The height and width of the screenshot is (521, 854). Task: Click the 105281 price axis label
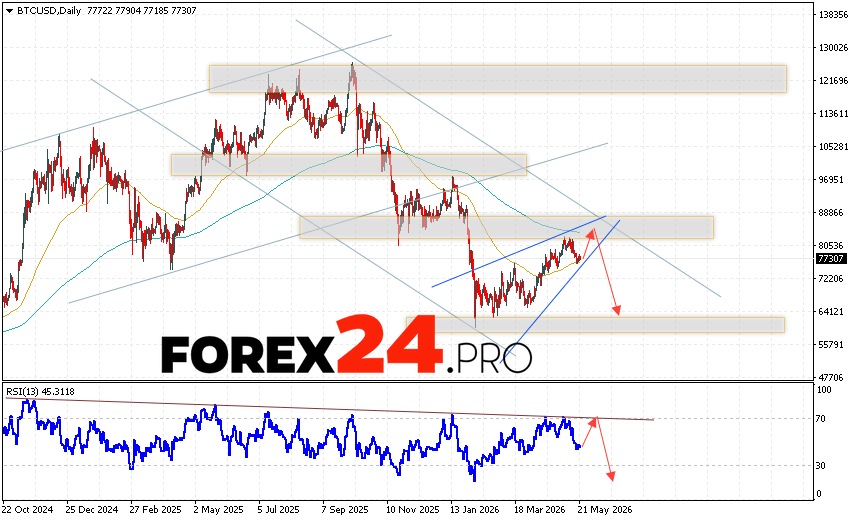pos(833,146)
